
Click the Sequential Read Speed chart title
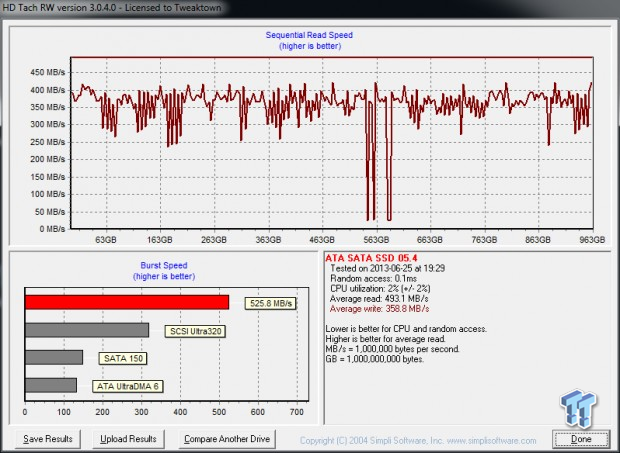(x=309, y=35)
